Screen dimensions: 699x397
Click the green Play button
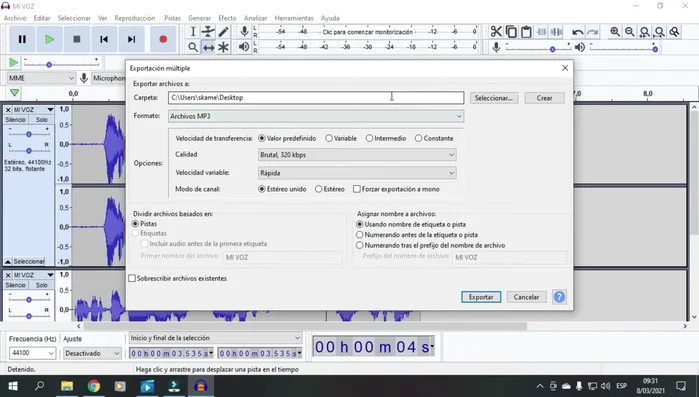click(x=49, y=39)
